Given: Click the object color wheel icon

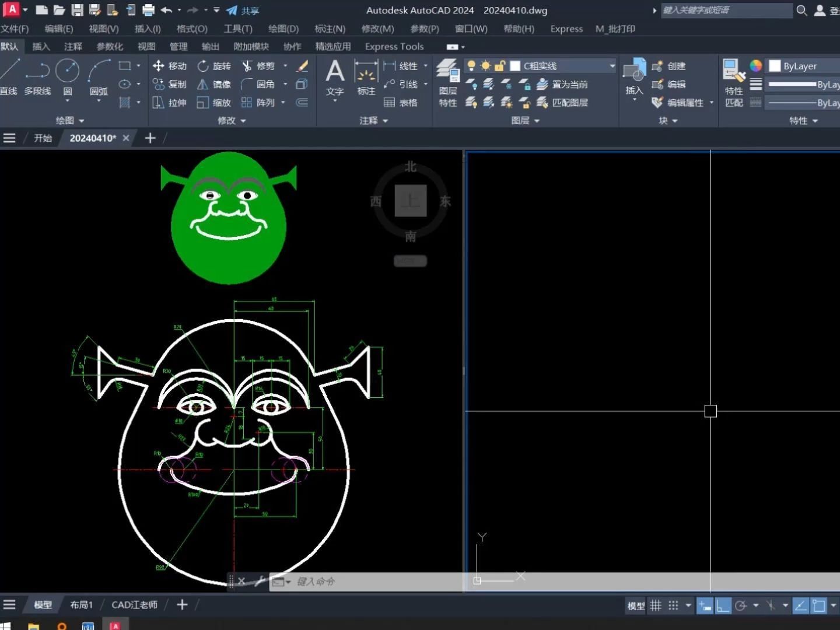Looking at the screenshot, I should (x=756, y=66).
